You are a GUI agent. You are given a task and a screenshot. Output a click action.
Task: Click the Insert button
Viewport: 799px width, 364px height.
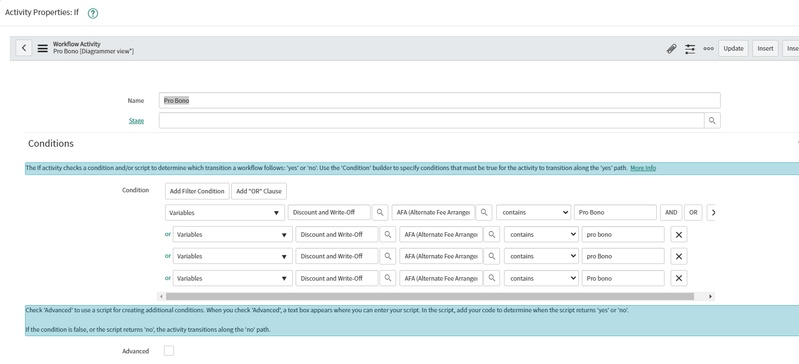pyautogui.click(x=765, y=48)
